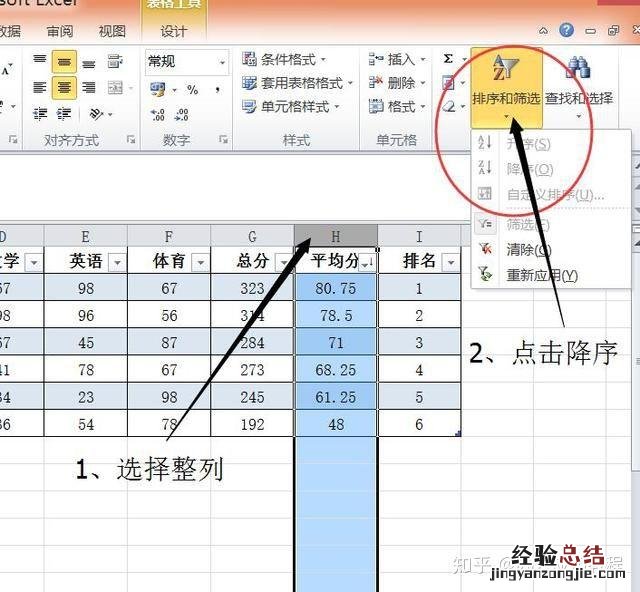Image resolution: width=640 pixels, height=592 pixels.
Task: Click 排名 cell with value 6
Action: click(x=419, y=424)
